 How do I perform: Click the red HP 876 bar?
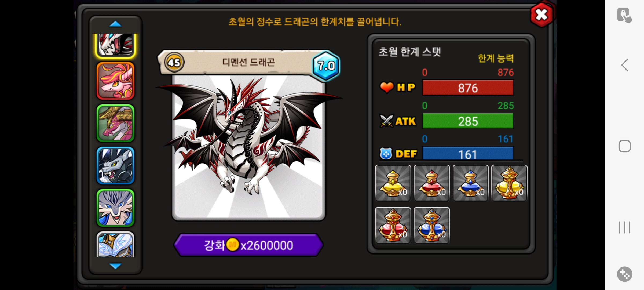468,88
